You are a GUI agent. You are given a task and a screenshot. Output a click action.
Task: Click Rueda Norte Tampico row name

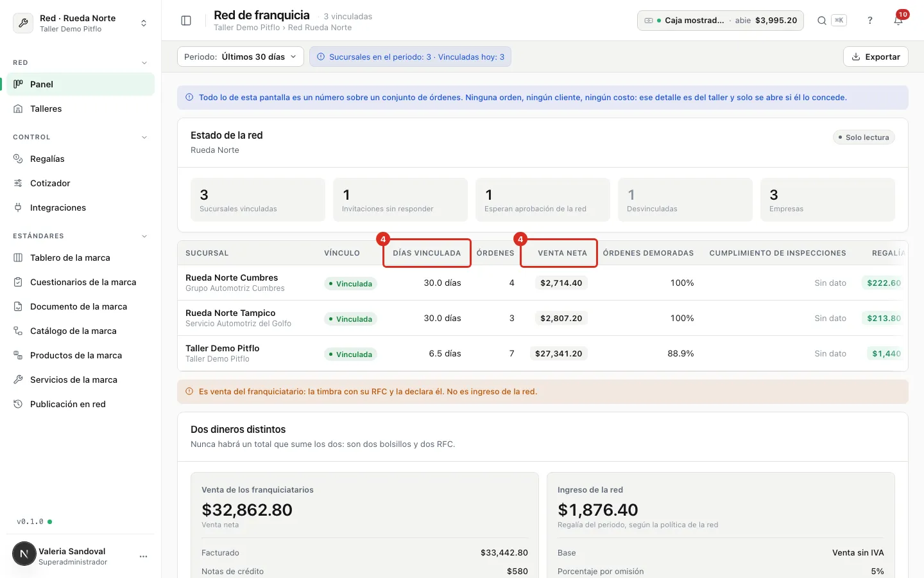[230, 313]
